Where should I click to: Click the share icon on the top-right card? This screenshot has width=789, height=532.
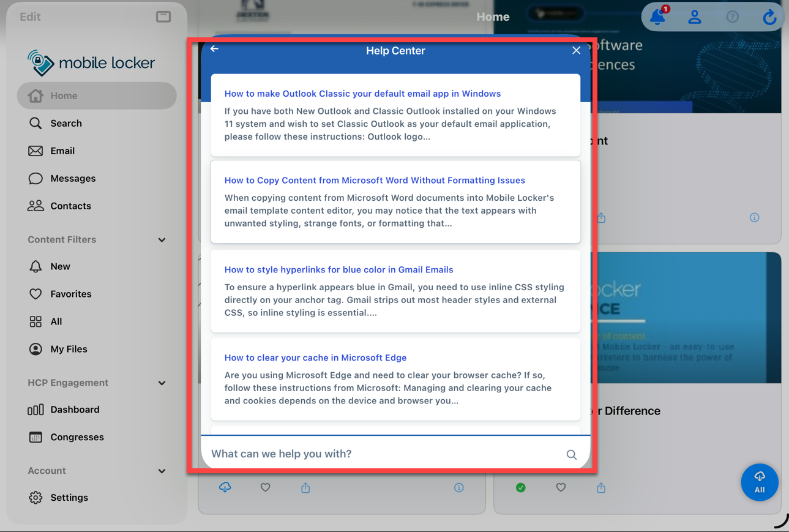pos(601,218)
